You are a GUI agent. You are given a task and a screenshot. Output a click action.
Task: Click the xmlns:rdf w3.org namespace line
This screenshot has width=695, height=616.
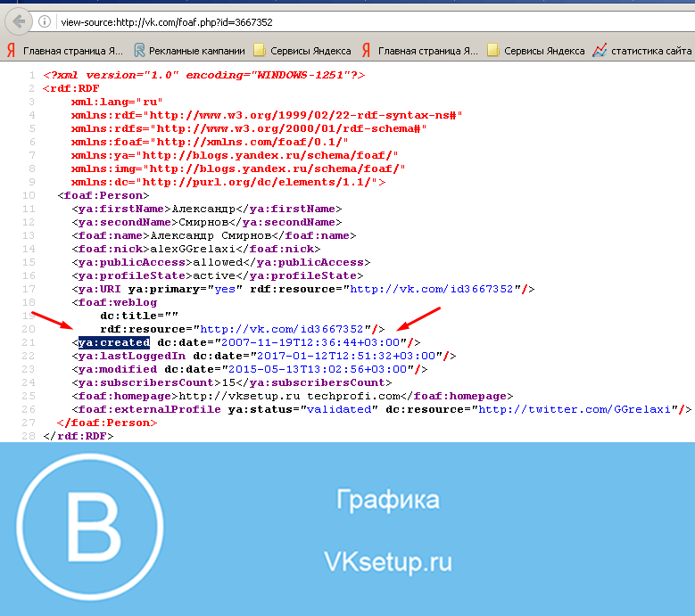tap(267, 115)
